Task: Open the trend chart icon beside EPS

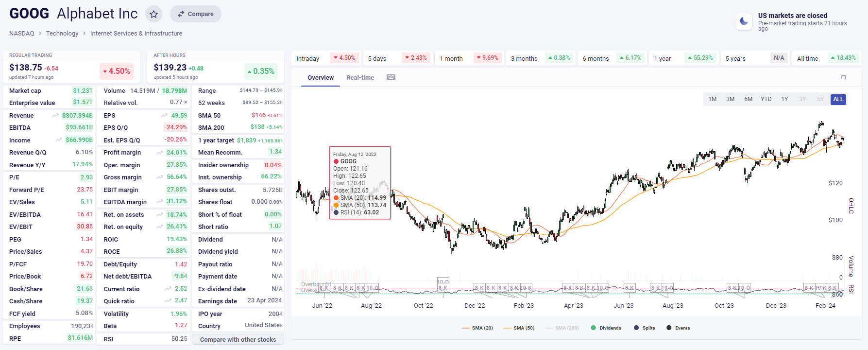Action: [164, 116]
